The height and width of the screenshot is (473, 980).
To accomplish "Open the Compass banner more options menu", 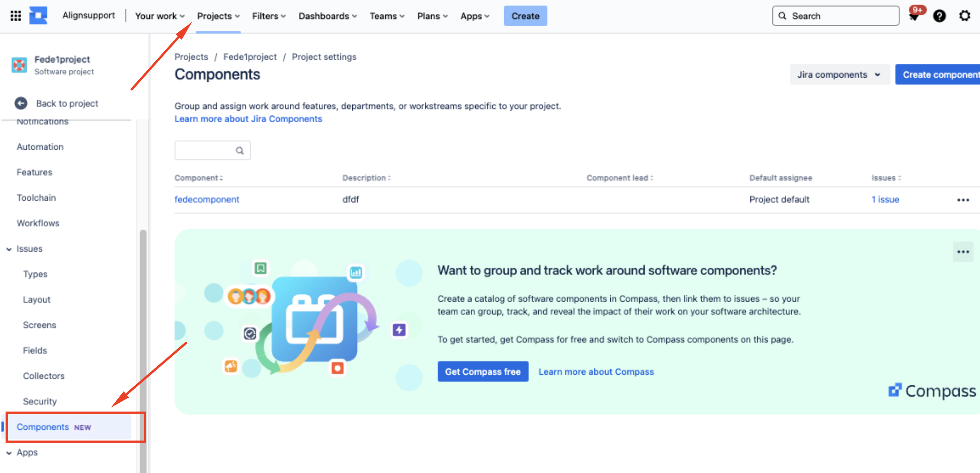I will tap(963, 252).
